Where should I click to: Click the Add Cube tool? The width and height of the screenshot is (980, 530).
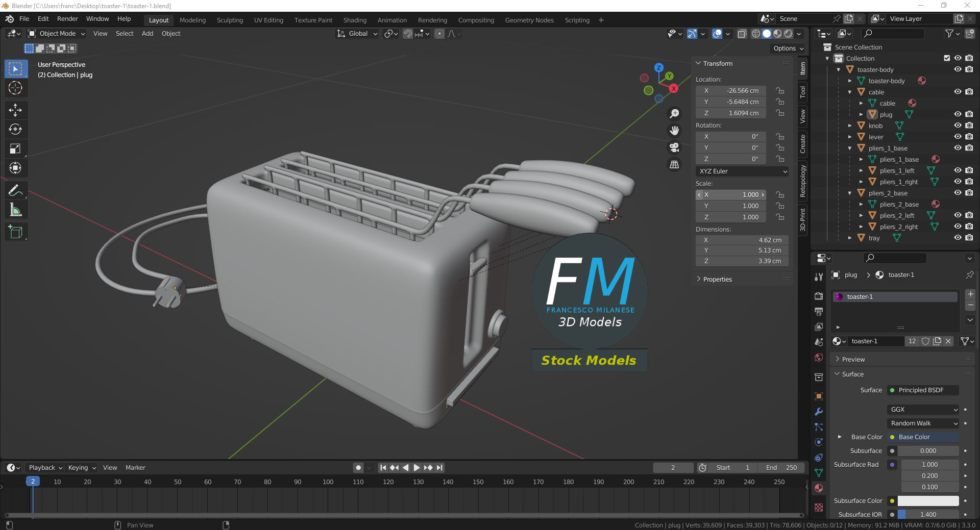point(15,232)
